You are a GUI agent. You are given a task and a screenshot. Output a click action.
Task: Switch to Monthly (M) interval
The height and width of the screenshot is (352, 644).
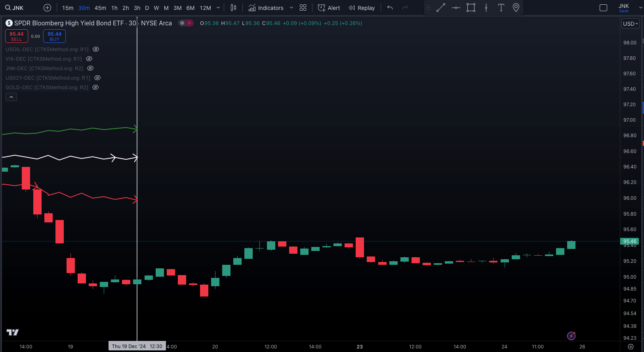[x=166, y=8]
